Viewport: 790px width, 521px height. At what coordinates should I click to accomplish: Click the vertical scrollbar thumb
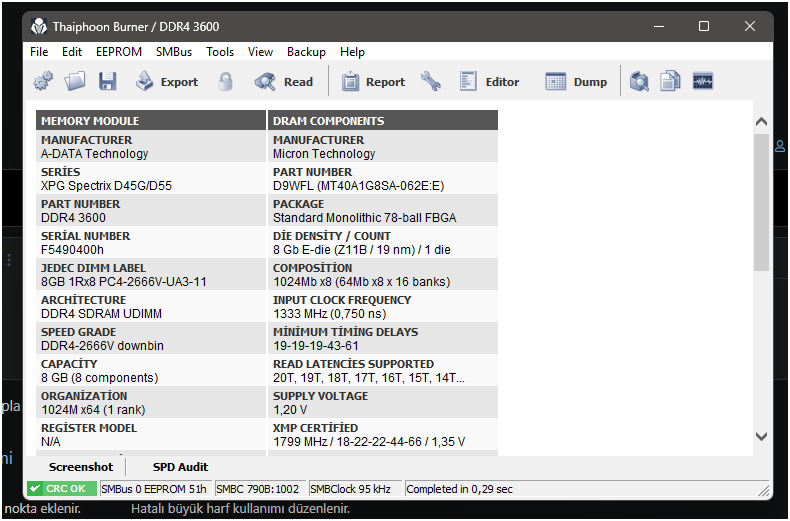pyautogui.click(x=761, y=203)
